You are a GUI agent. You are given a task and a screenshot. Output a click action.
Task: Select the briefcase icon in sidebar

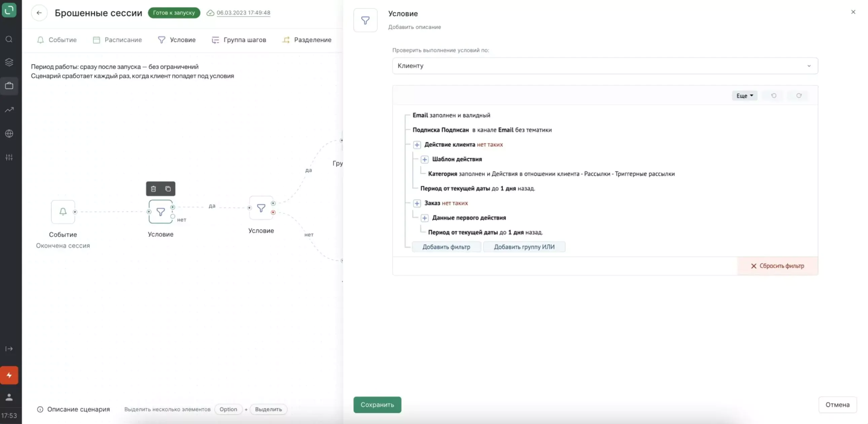tap(9, 86)
